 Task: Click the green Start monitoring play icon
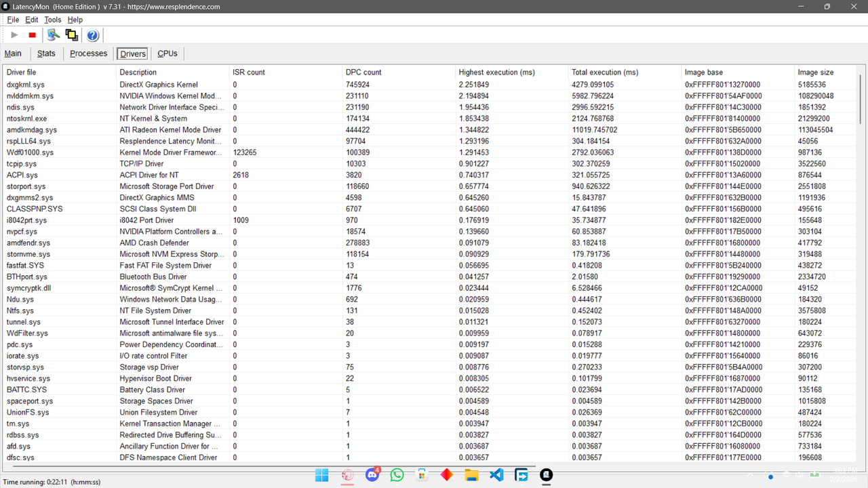pyautogui.click(x=14, y=35)
